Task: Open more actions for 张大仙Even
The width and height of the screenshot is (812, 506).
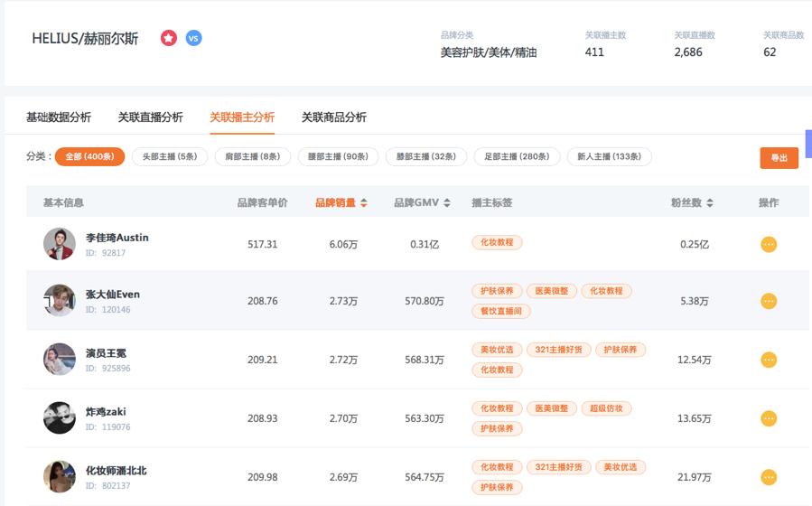Action: point(769,301)
